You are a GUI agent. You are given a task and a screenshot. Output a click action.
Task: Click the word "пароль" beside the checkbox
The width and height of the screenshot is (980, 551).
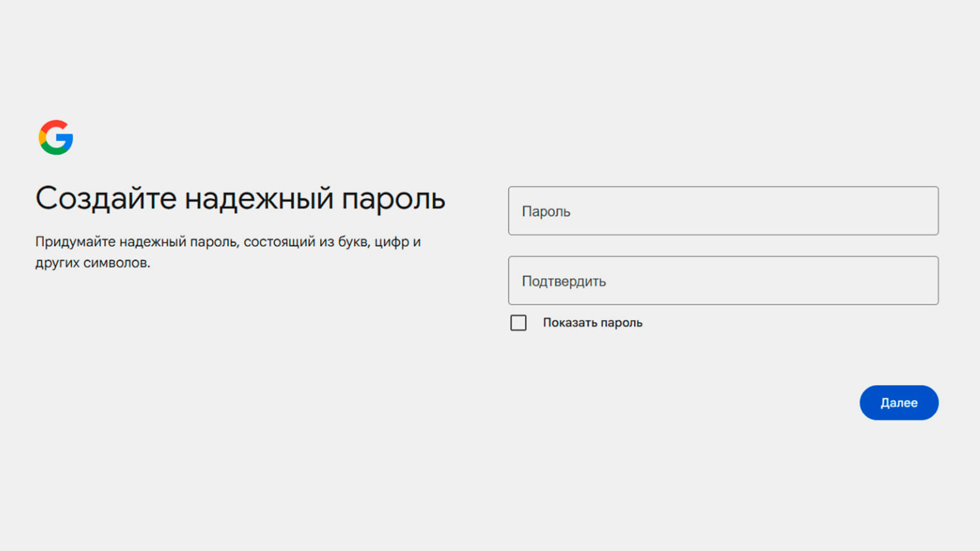point(622,323)
